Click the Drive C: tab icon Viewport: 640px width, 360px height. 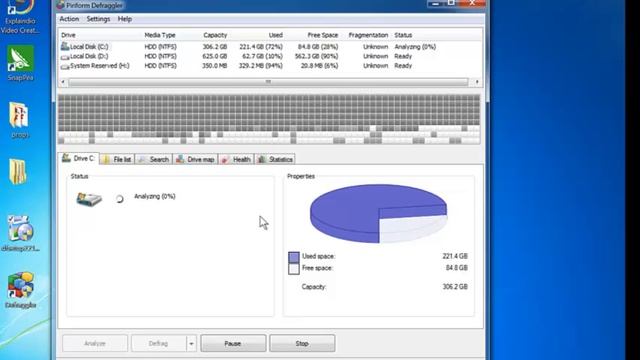tap(66, 158)
